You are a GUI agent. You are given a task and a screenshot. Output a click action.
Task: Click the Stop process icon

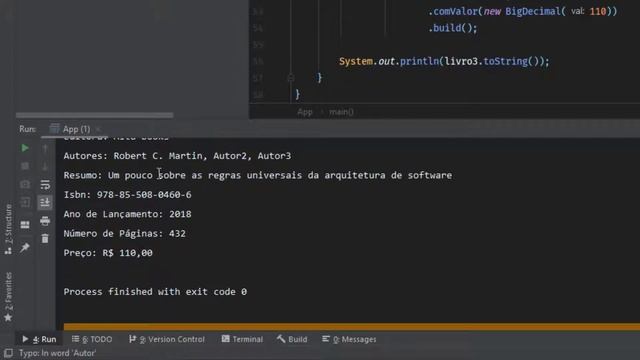(25, 166)
